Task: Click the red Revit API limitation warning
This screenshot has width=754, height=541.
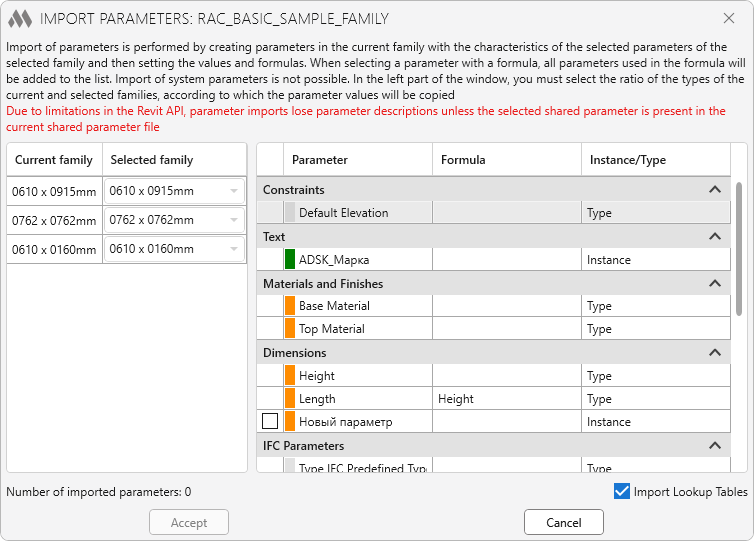Action: point(365,119)
